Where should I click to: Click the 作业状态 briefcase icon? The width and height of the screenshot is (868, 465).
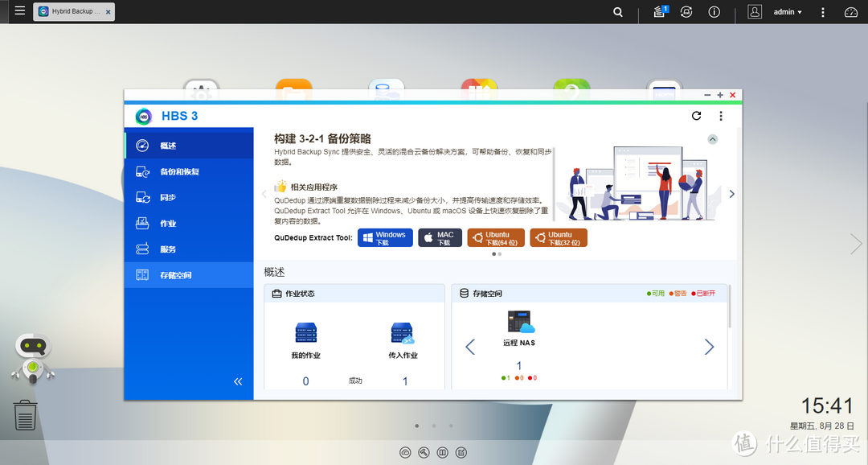tap(276, 293)
